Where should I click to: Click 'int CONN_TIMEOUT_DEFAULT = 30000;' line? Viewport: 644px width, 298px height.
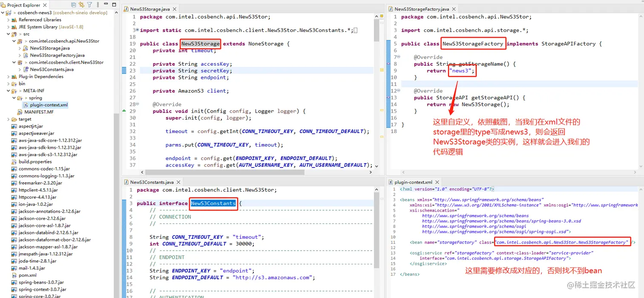tap(202, 244)
